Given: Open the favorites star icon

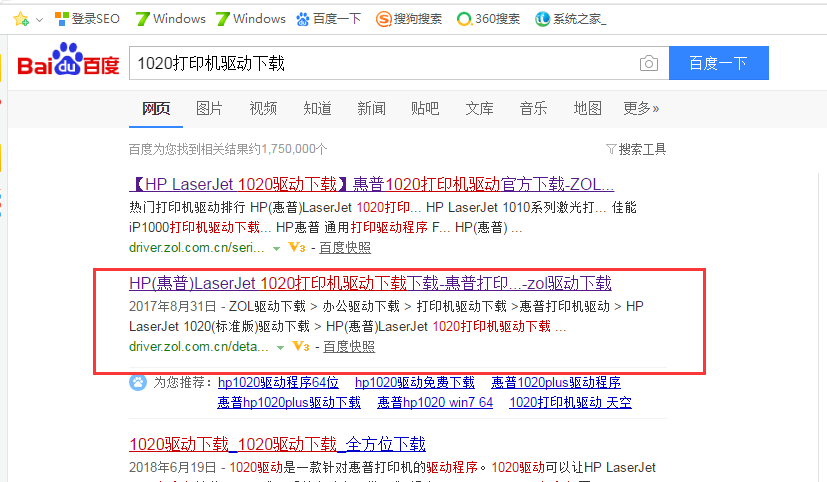Looking at the screenshot, I should [20, 19].
